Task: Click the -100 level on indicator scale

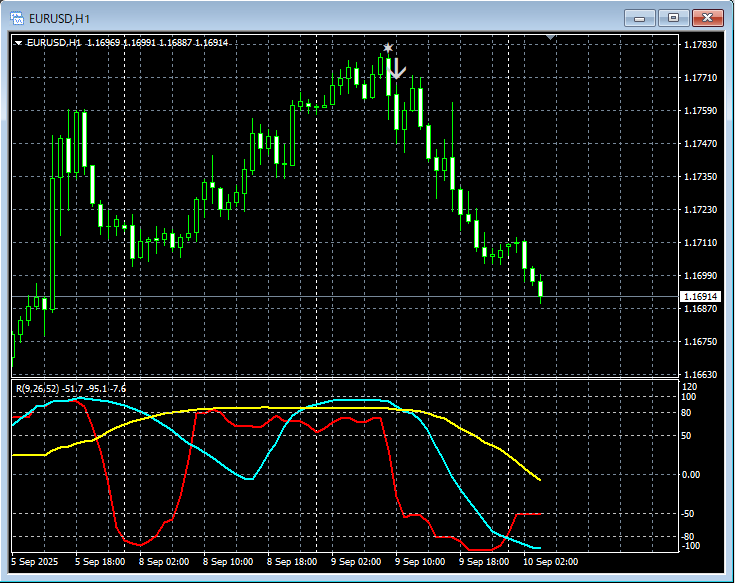Action: click(690, 546)
